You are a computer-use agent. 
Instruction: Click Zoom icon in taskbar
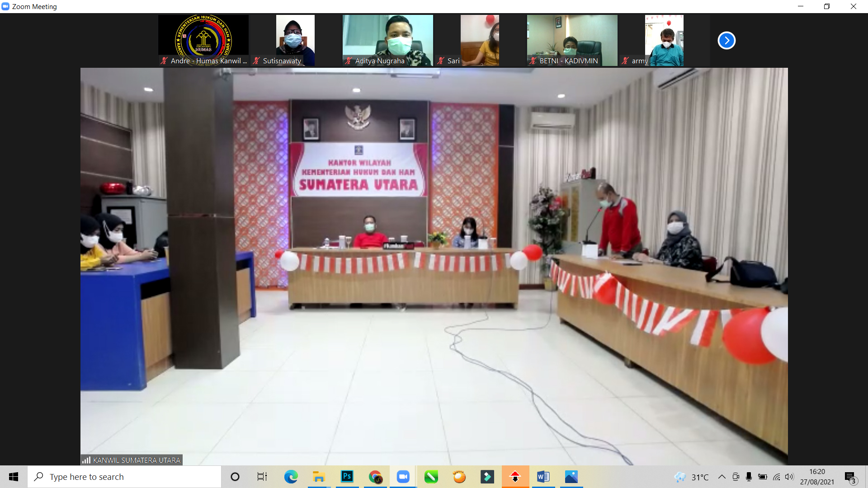click(403, 477)
